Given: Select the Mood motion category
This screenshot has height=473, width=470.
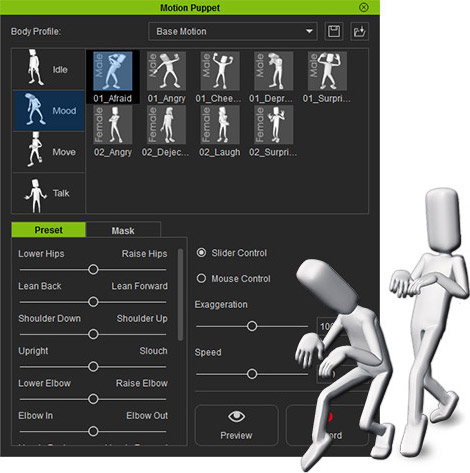Looking at the screenshot, I should pyautogui.click(x=49, y=110).
